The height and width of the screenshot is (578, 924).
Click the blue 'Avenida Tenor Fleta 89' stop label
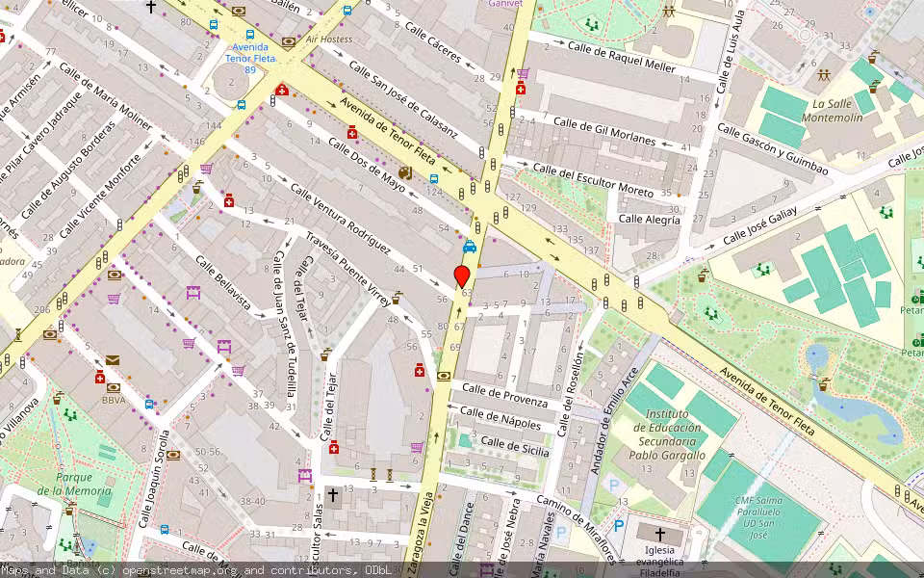pyautogui.click(x=250, y=58)
